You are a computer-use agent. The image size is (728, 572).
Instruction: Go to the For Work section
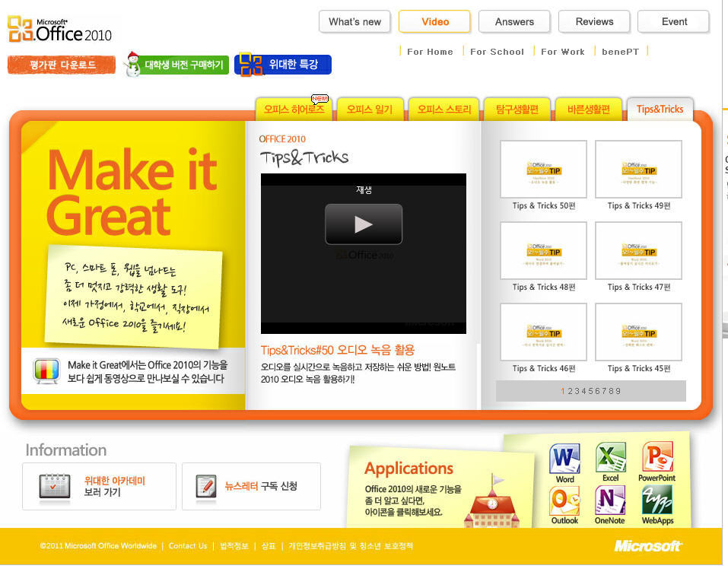click(563, 52)
